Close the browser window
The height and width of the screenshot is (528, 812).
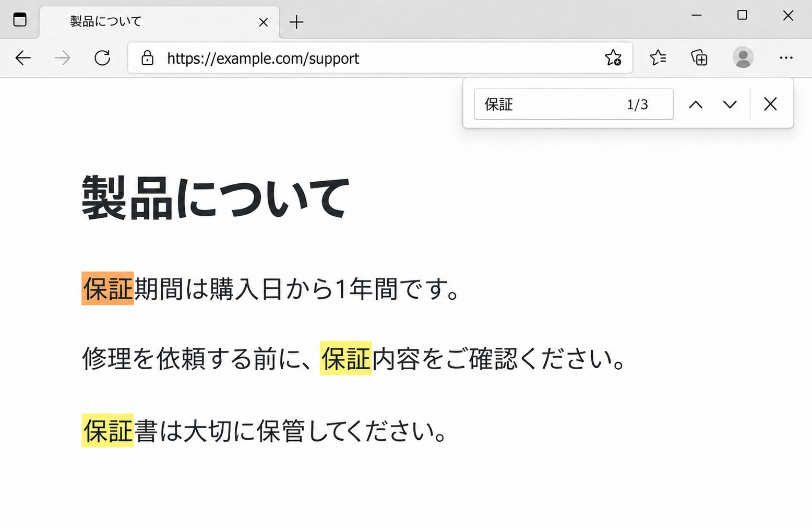[788, 15]
